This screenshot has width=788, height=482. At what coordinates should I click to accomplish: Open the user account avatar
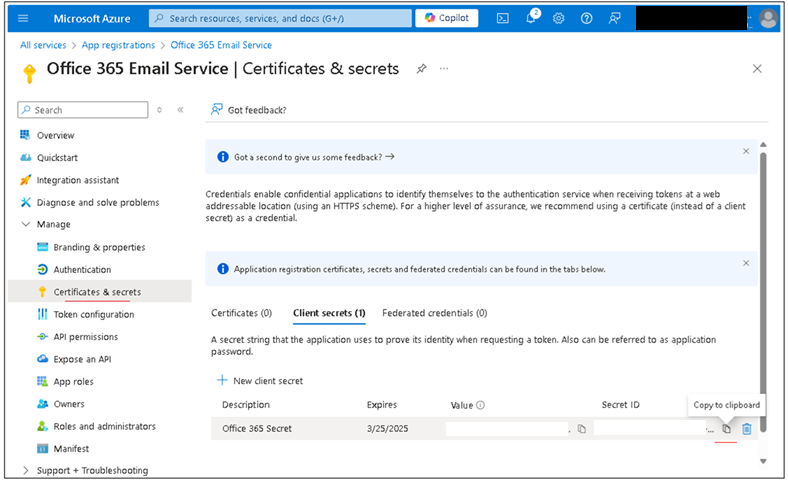pyautogui.click(x=768, y=19)
